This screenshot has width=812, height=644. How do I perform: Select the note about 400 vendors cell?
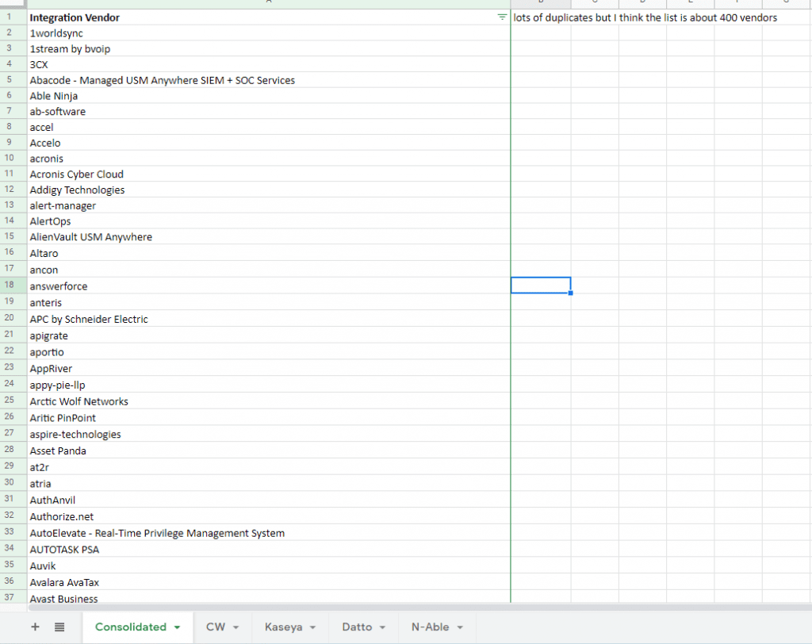645,17
